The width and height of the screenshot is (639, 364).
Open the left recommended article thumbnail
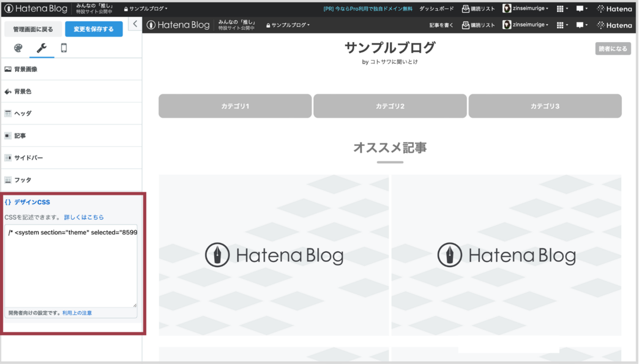tap(274, 255)
